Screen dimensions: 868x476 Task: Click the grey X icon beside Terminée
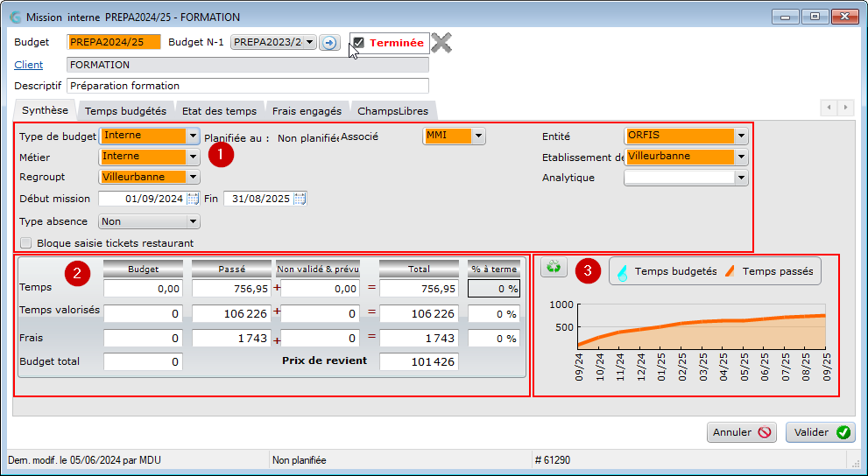pos(441,43)
